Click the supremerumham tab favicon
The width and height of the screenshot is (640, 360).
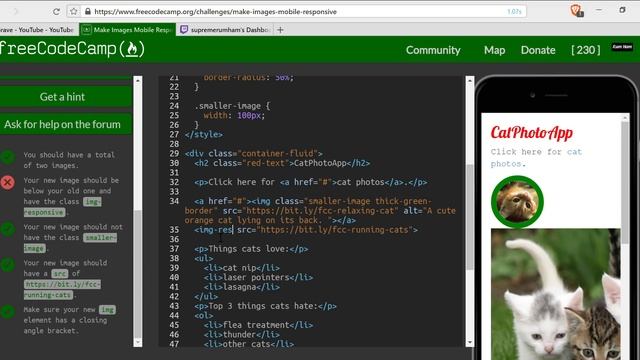click(x=184, y=29)
